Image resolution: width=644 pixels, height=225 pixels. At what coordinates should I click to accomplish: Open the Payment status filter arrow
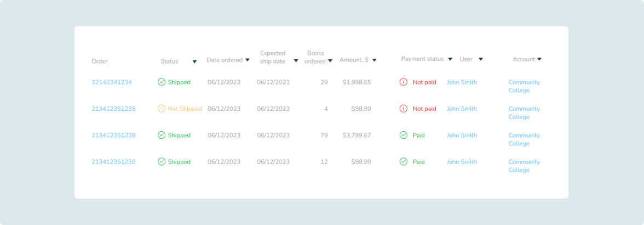click(450, 59)
